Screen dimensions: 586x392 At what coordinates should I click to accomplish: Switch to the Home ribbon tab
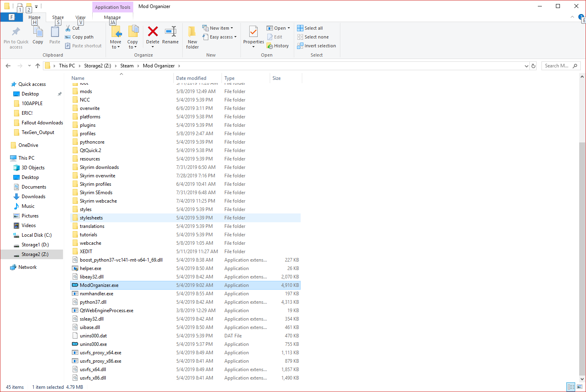tap(35, 17)
